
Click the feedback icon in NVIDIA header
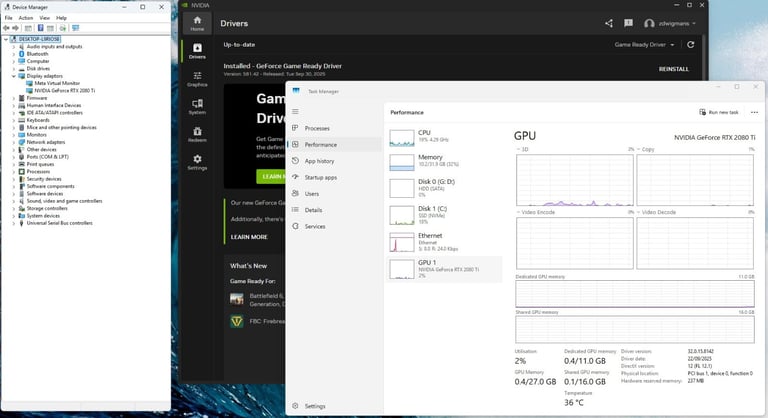628,23
